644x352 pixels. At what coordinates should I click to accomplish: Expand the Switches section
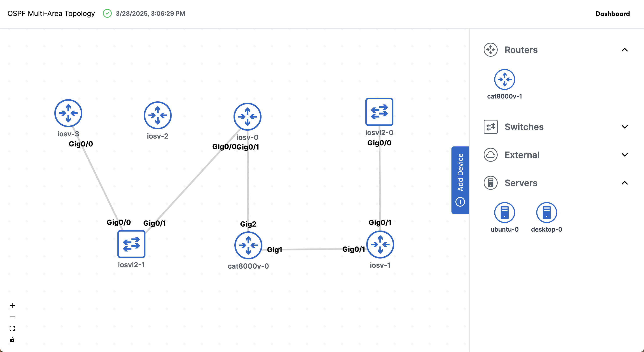coord(625,127)
